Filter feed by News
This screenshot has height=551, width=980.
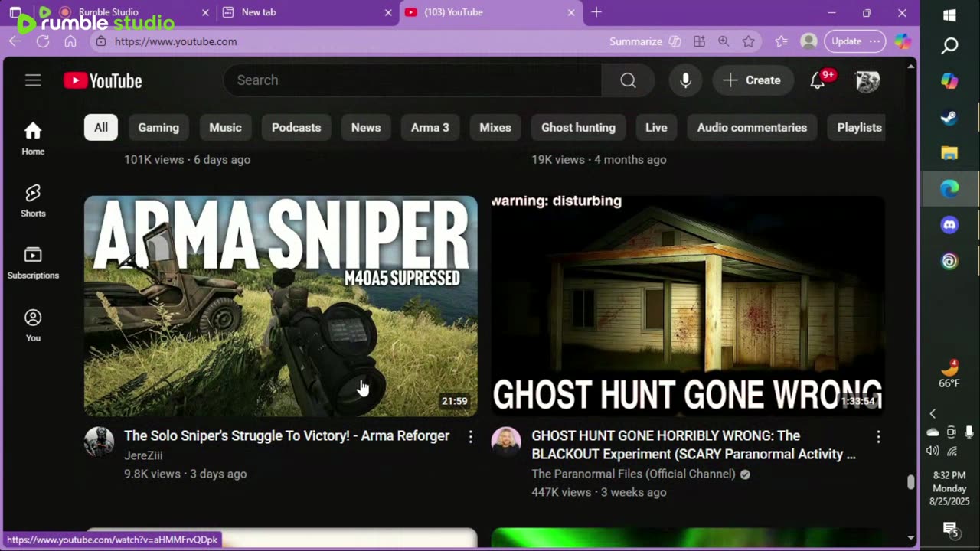coord(366,128)
